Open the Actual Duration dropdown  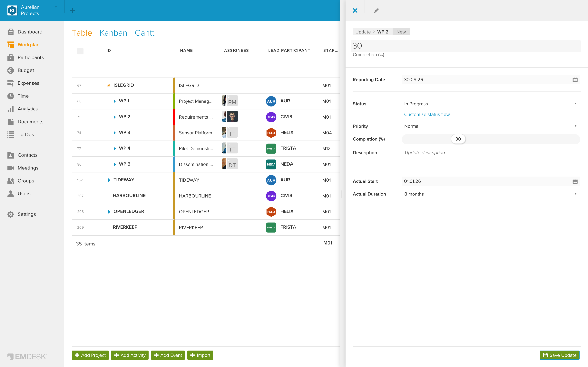tap(491, 194)
